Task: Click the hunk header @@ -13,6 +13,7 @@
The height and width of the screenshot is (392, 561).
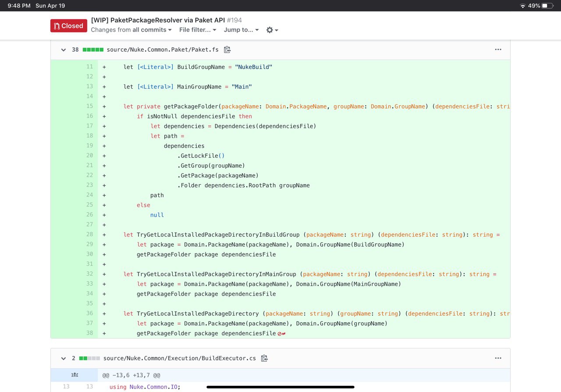Action: click(x=131, y=375)
